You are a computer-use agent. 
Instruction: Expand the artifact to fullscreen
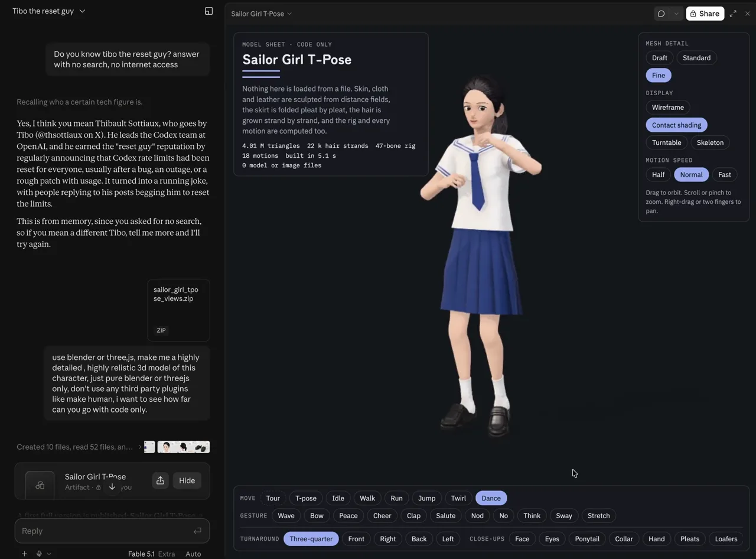click(733, 14)
